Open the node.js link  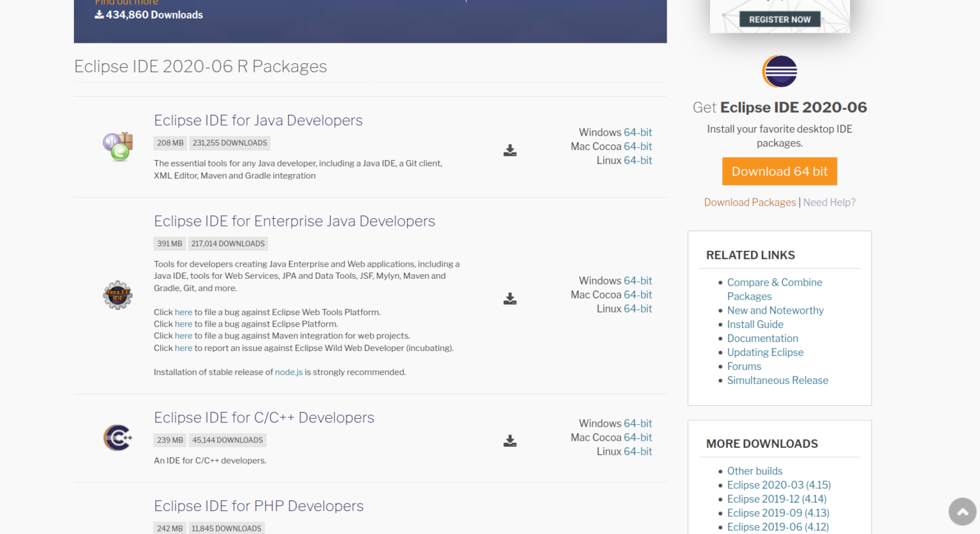coord(288,372)
